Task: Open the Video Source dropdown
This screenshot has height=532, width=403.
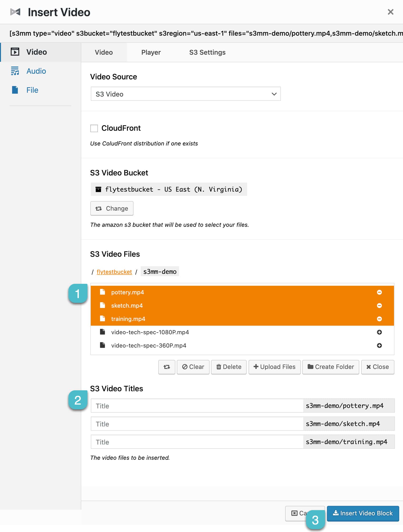Action: pyautogui.click(x=185, y=94)
